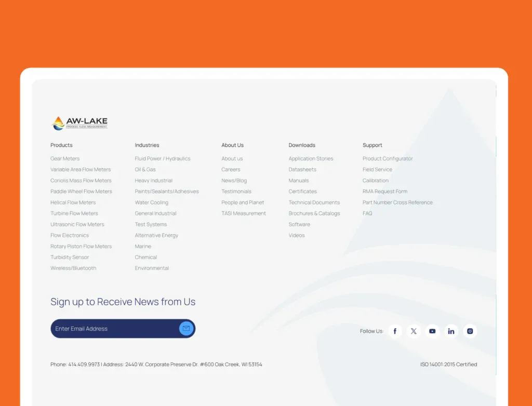The height and width of the screenshot is (406, 532).
Task: Submit email with the envelope button
Action: [186, 329]
